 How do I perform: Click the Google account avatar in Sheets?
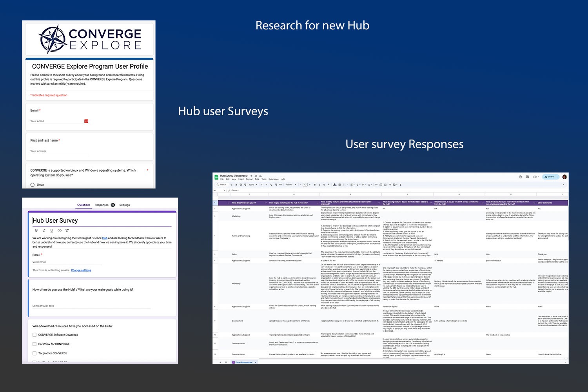pyautogui.click(x=564, y=177)
